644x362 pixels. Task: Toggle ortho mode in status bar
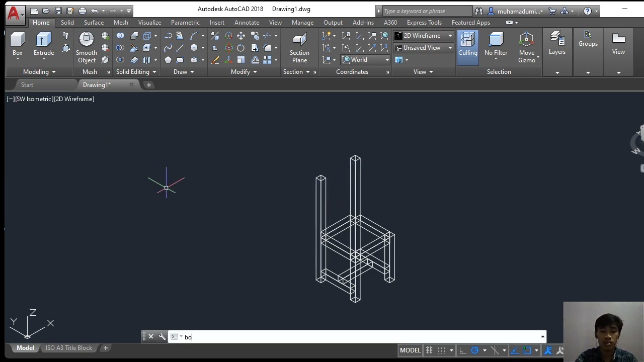tap(462, 350)
